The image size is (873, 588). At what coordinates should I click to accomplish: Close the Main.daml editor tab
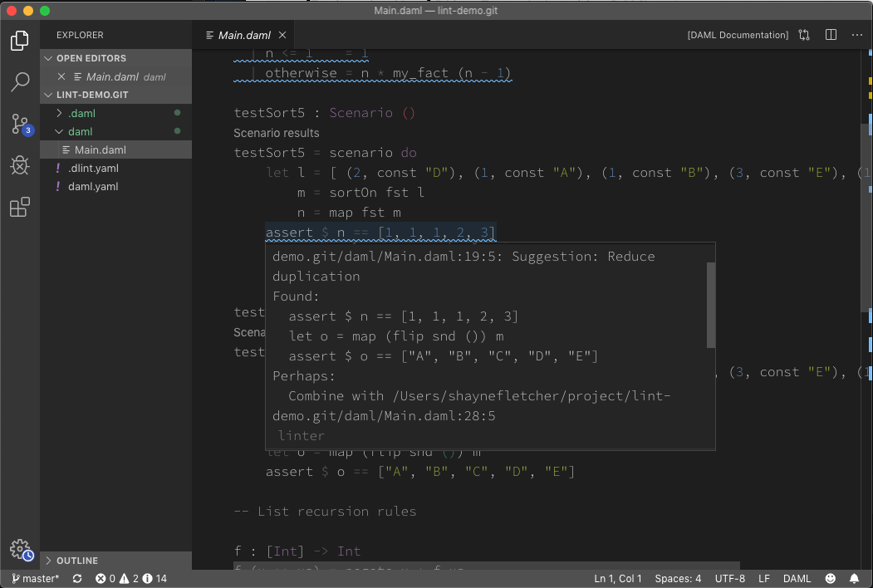tap(282, 35)
